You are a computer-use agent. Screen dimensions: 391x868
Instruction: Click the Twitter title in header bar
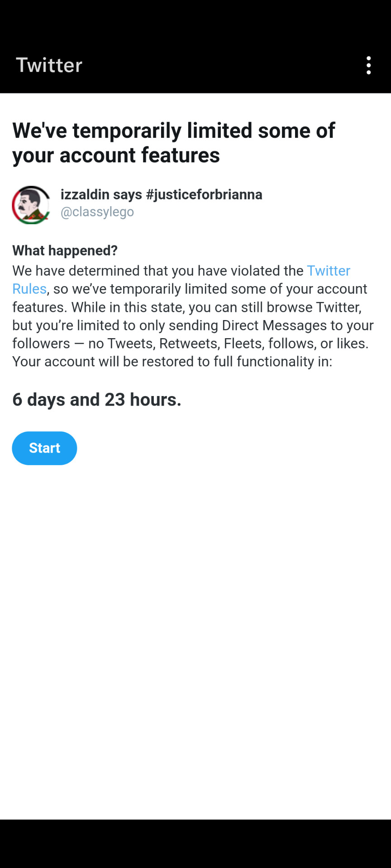point(49,65)
